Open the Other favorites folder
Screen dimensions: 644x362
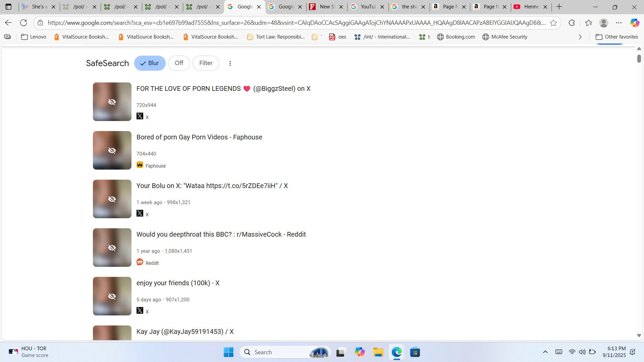(616, 37)
